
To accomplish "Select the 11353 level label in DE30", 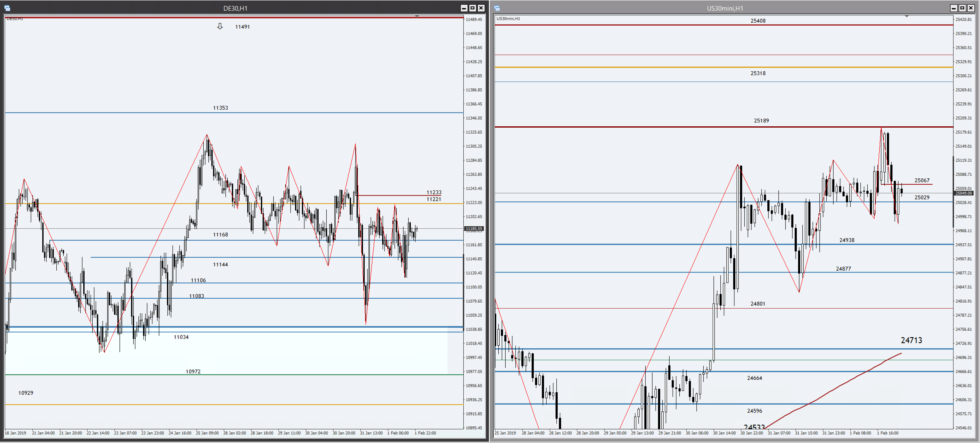I will tap(220, 108).
